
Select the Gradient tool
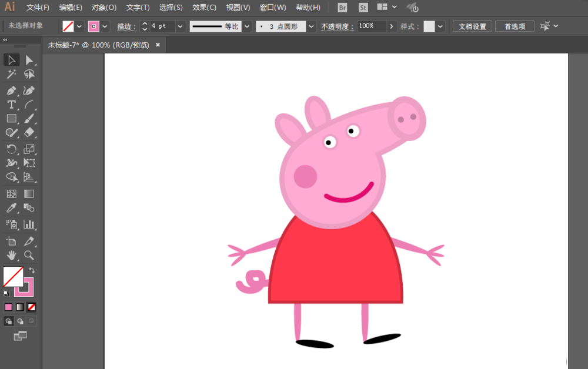(x=29, y=194)
